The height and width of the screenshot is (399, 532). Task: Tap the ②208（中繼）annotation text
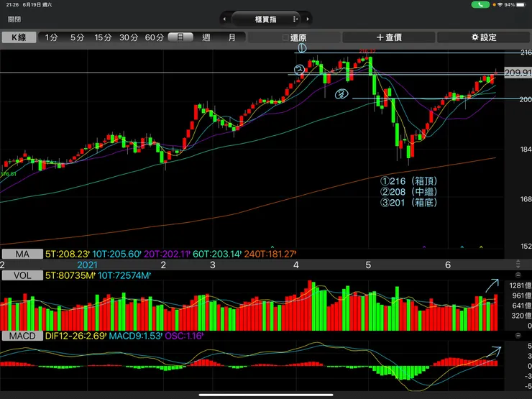coord(409,192)
